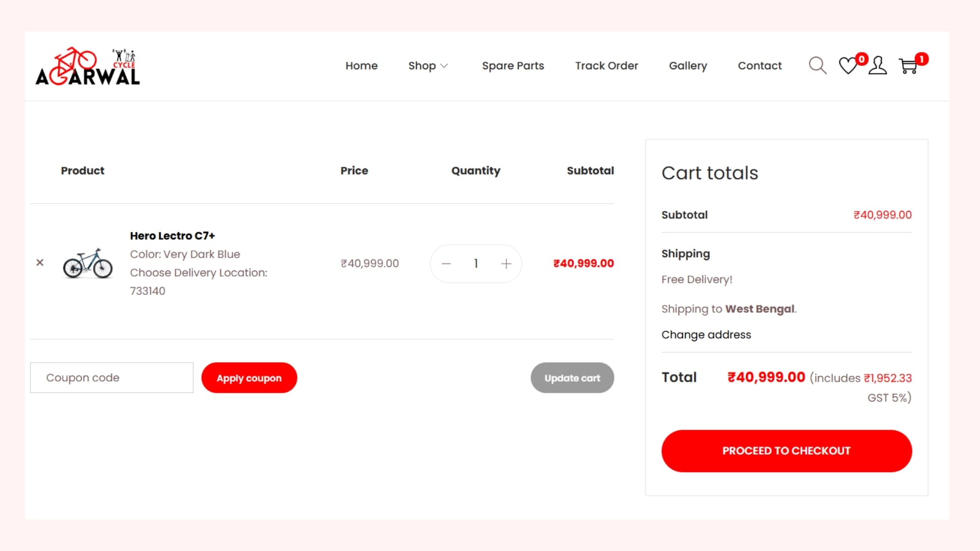Expand the Shop dropdown menu
The height and width of the screenshot is (551, 980).
coord(428,66)
